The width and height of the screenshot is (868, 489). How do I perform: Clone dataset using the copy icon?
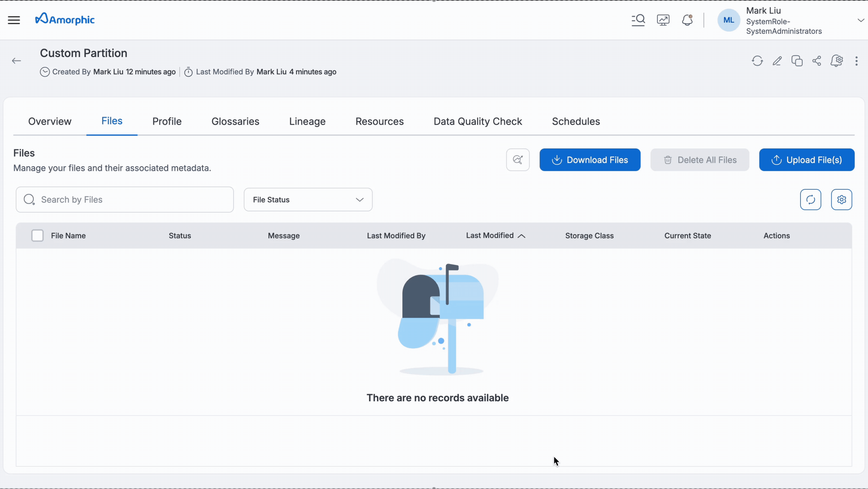click(797, 61)
